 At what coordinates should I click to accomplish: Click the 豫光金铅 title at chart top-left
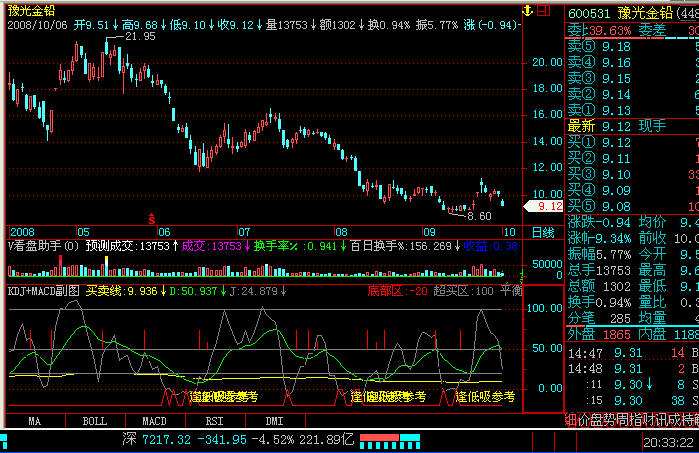[31, 11]
